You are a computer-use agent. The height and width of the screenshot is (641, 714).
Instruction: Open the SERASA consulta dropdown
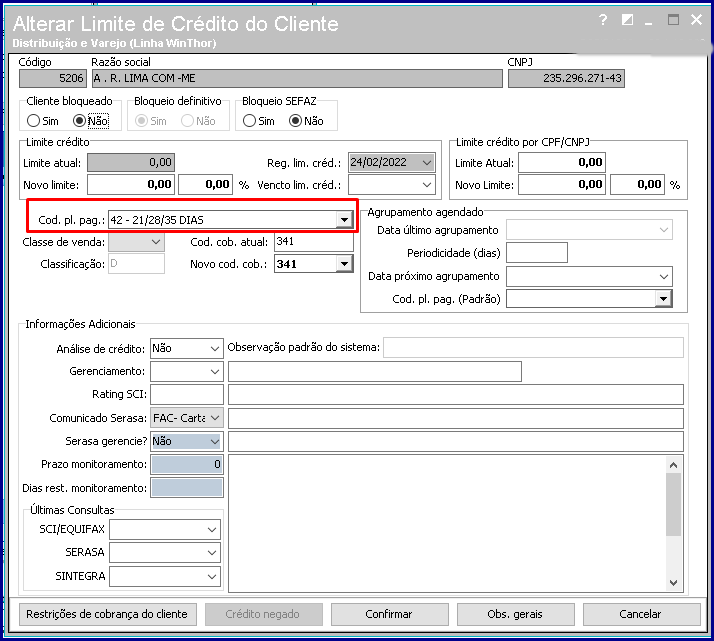tap(212, 553)
